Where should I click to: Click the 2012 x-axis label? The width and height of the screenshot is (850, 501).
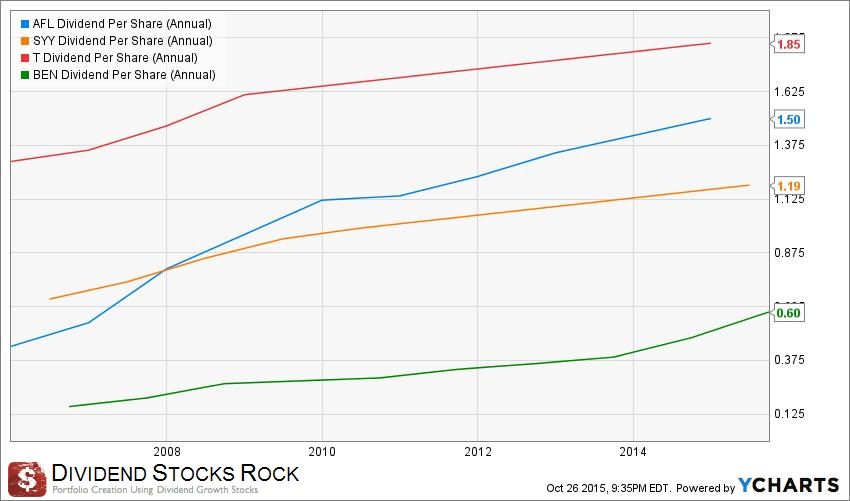coord(478,452)
